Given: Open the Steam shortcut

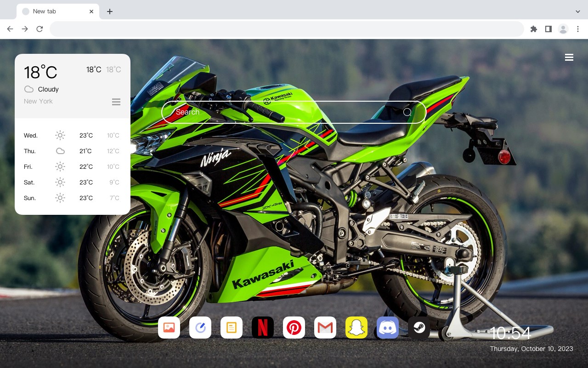Looking at the screenshot, I should pos(419,328).
